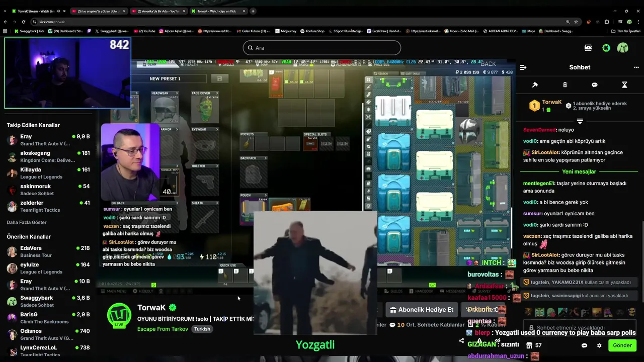Image resolution: width=644 pixels, height=362 pixels.
Task: Expand list with Daha Fazla Göster
Action: [x=27, y=222]
